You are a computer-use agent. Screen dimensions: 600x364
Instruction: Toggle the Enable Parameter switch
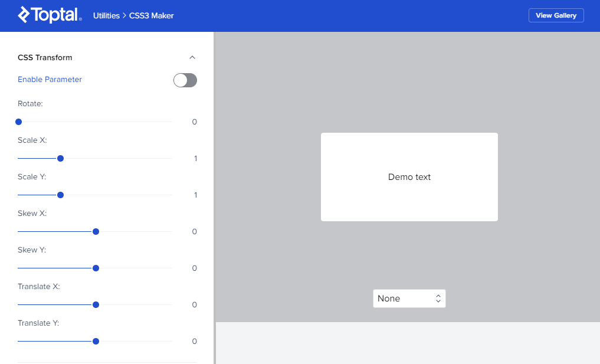[185, 80]
